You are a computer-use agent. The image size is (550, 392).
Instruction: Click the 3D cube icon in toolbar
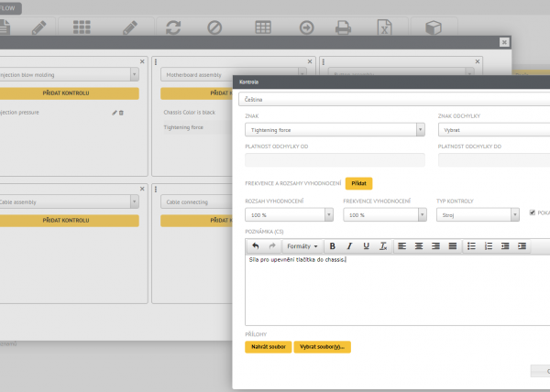(x=434, y=27)
